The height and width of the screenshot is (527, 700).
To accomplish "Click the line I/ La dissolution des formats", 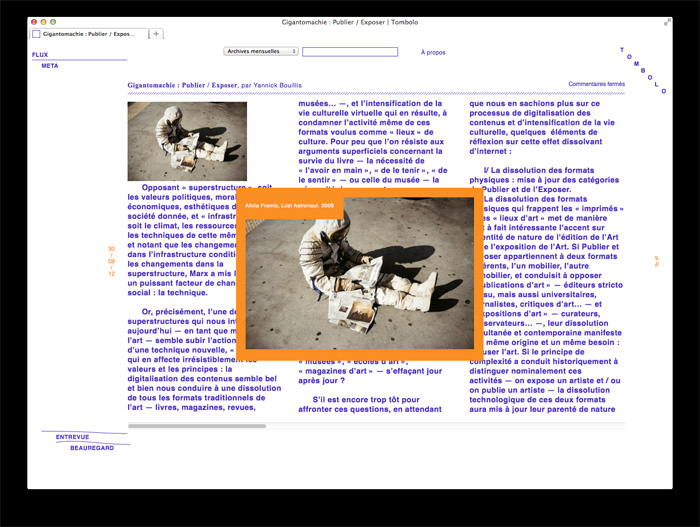I will pyautogui.click(x=539, y=170).
